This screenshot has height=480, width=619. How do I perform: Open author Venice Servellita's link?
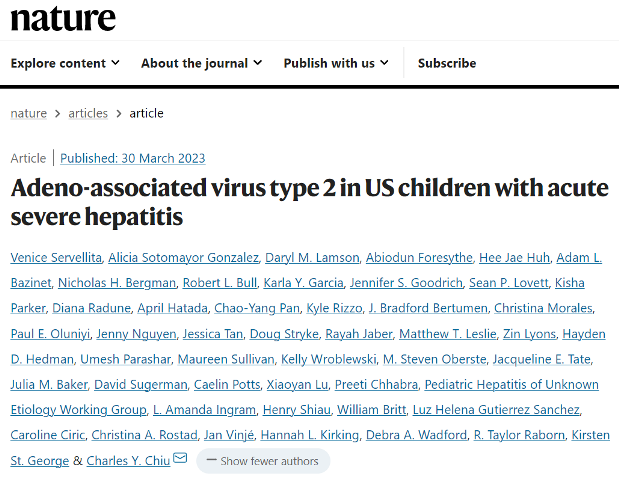(56, 258)
